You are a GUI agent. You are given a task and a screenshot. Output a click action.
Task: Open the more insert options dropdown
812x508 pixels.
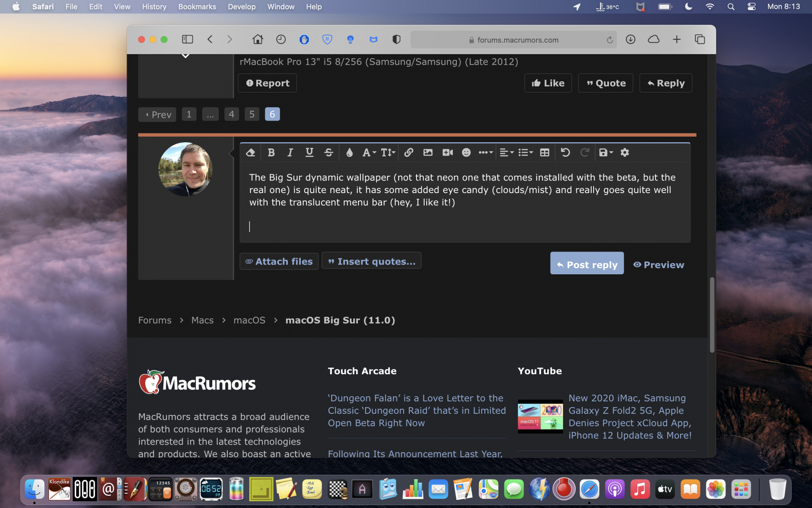click(486, 152)
